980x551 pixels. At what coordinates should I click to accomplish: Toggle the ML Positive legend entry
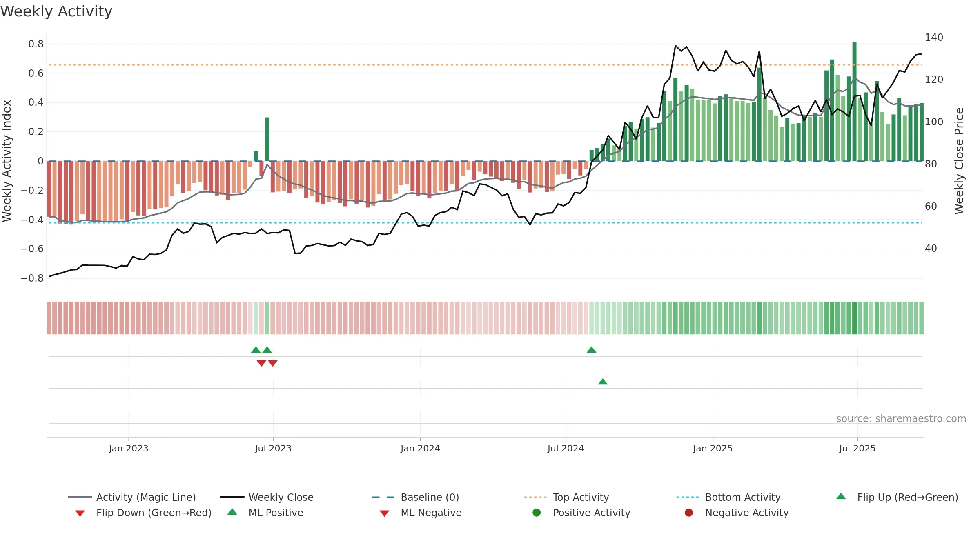(265, 513)
